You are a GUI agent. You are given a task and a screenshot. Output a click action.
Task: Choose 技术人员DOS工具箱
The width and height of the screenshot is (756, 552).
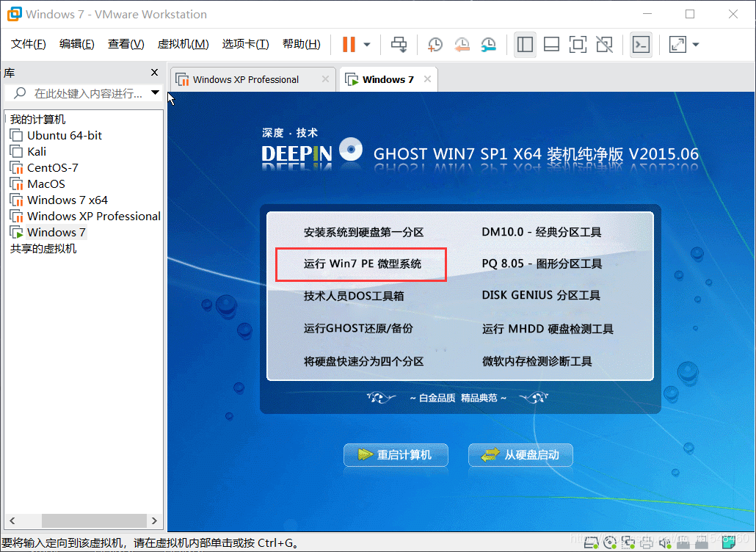click(x=354, y=296)
